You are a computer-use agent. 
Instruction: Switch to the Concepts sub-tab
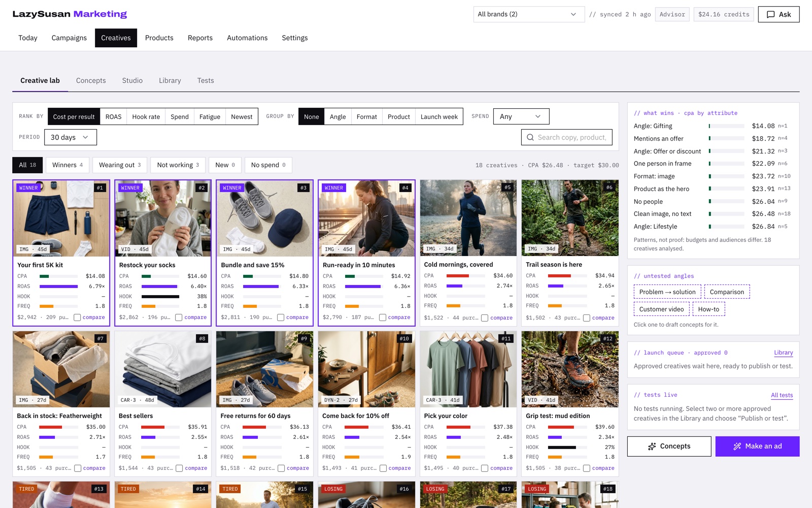pyautogui.click(x=91, y=81)
